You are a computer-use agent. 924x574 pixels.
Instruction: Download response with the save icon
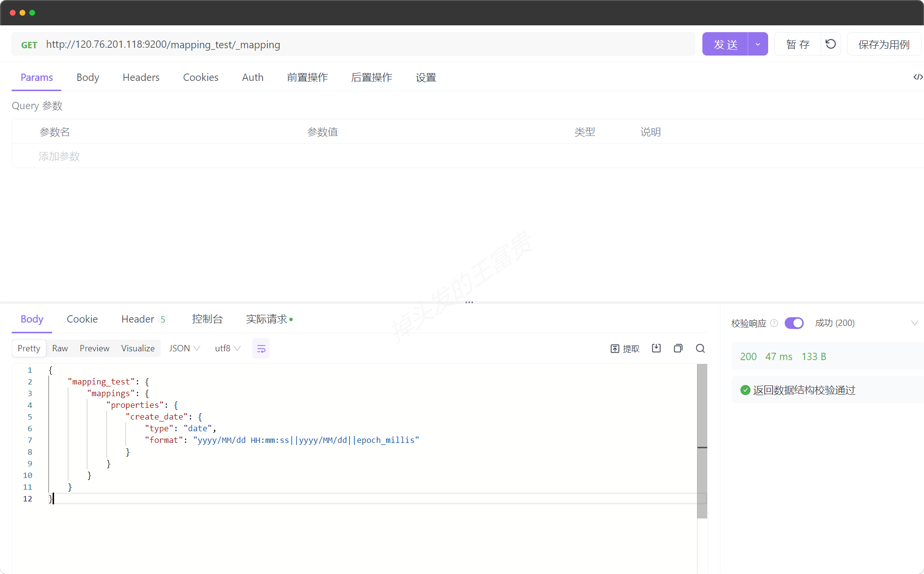(x=656, y=348)
